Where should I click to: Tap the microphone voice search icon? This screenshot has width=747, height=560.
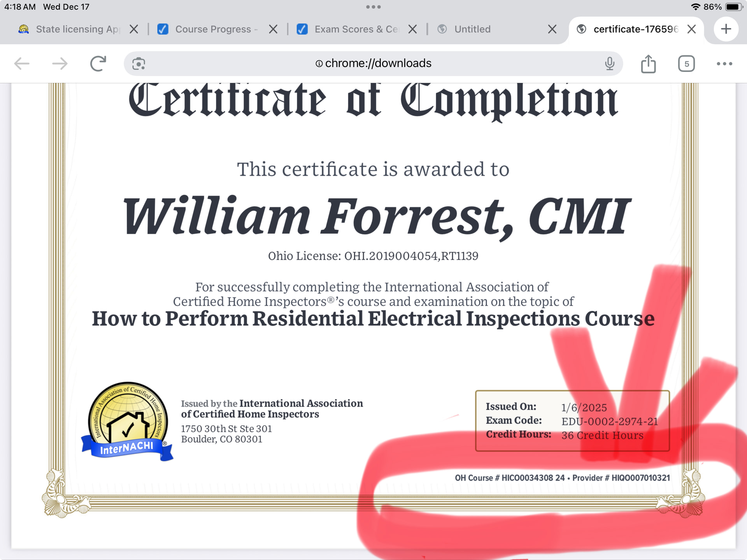(609, 63)
